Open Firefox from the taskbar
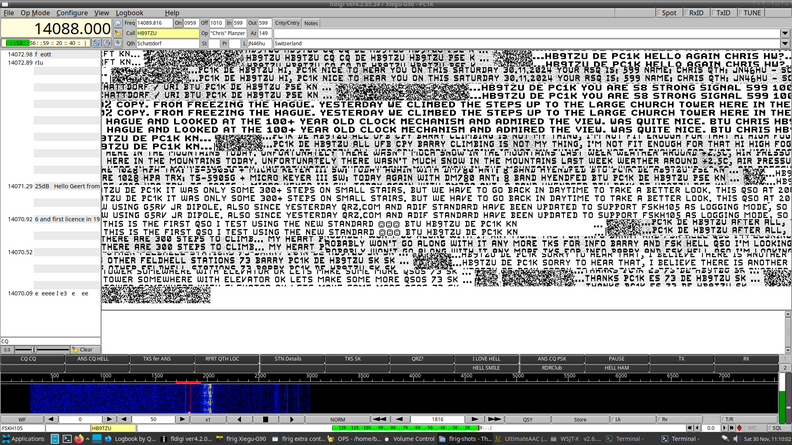Screen dimensions: 792x445 (x=79, y=439)
